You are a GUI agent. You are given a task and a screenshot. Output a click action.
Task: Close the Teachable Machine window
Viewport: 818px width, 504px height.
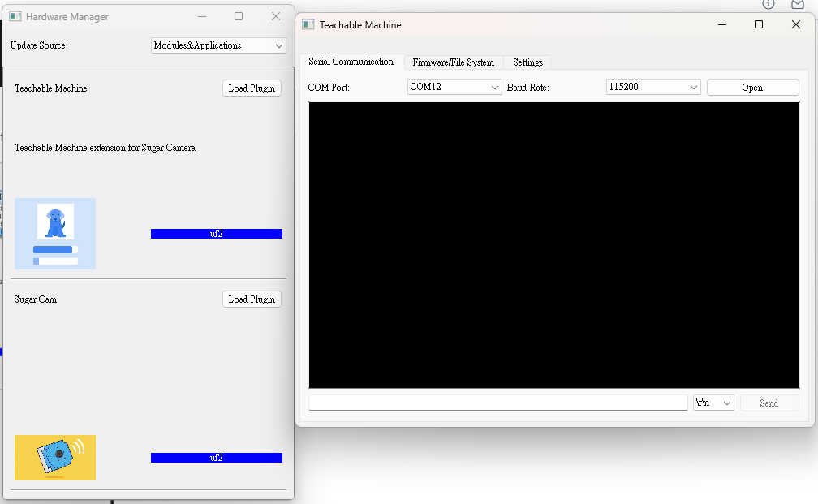coord(796,24)
